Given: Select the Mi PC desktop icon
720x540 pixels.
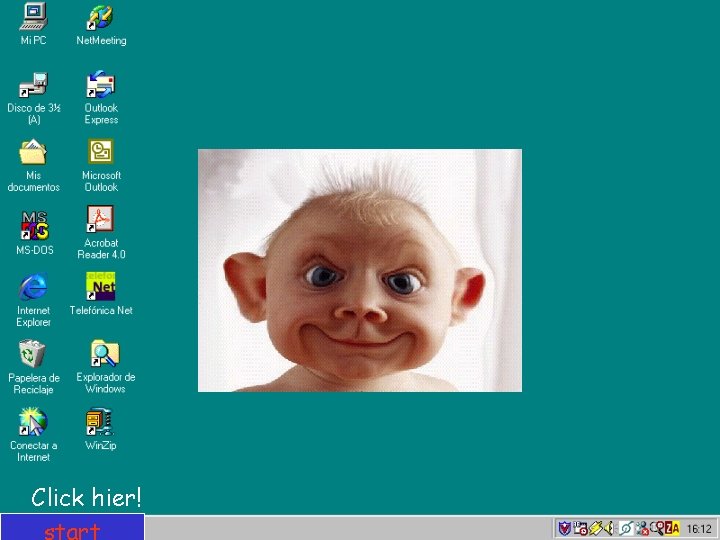Looking at the screenshot, I should [x=33, y=17].
